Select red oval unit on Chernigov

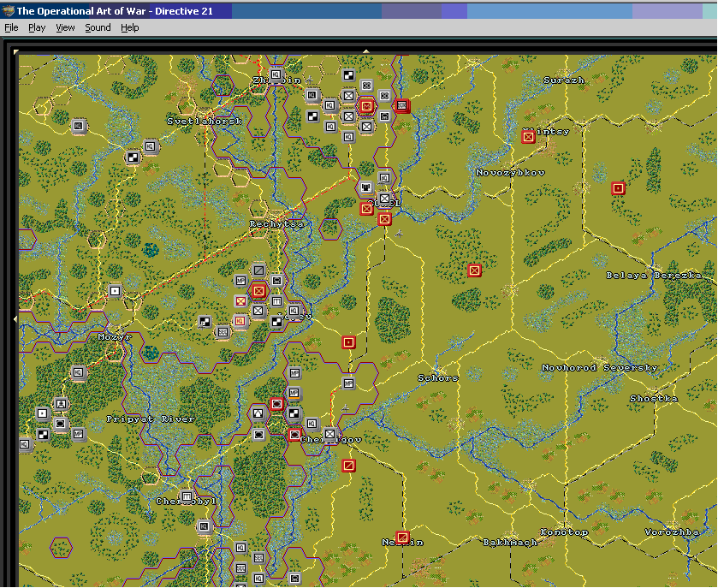tap(295, 435)
